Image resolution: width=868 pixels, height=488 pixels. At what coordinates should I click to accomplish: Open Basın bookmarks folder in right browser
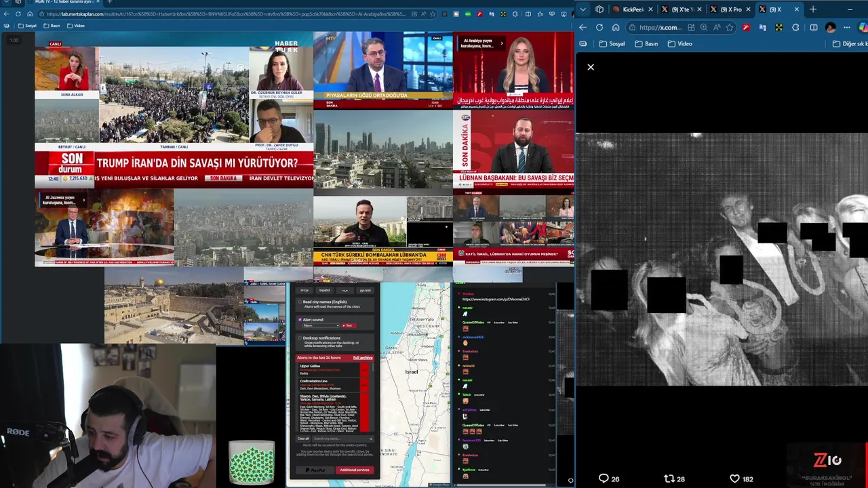tap(646, 43)
